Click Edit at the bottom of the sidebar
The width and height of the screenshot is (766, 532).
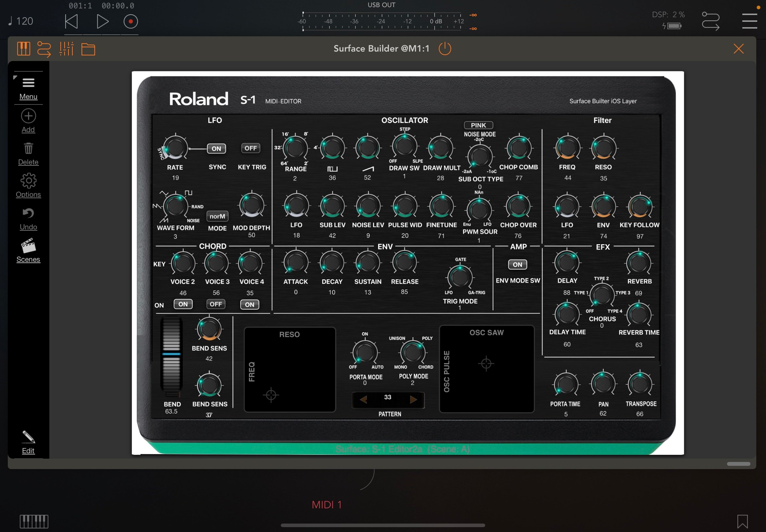28,438
